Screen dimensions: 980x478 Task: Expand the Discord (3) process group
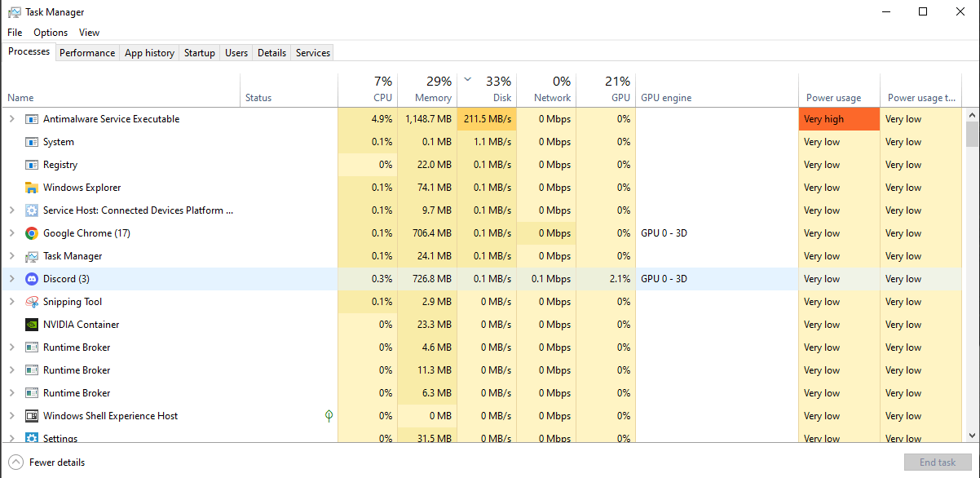coord(13,278)
